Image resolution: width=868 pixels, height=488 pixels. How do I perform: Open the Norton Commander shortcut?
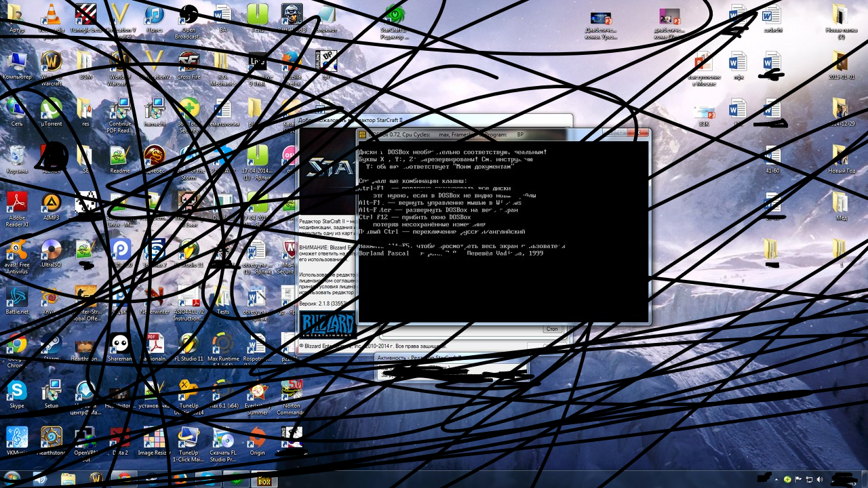point(292,397)
